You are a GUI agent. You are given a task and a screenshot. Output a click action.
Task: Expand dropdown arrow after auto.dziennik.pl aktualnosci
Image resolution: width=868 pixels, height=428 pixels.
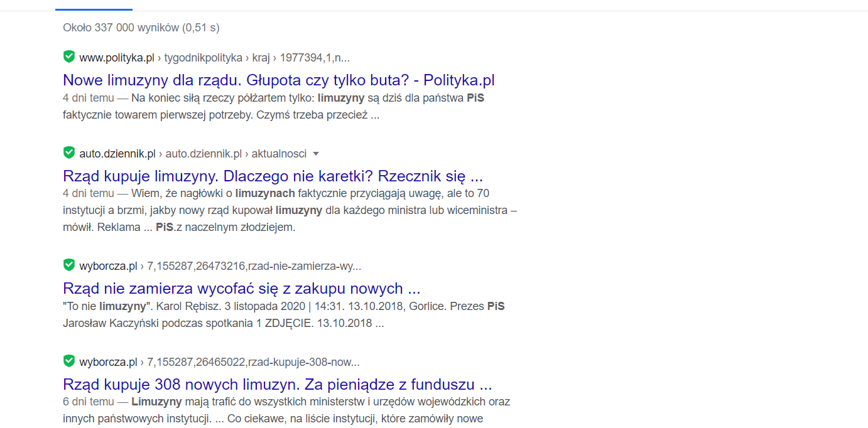pyautogui.click(x=316, y=154)
